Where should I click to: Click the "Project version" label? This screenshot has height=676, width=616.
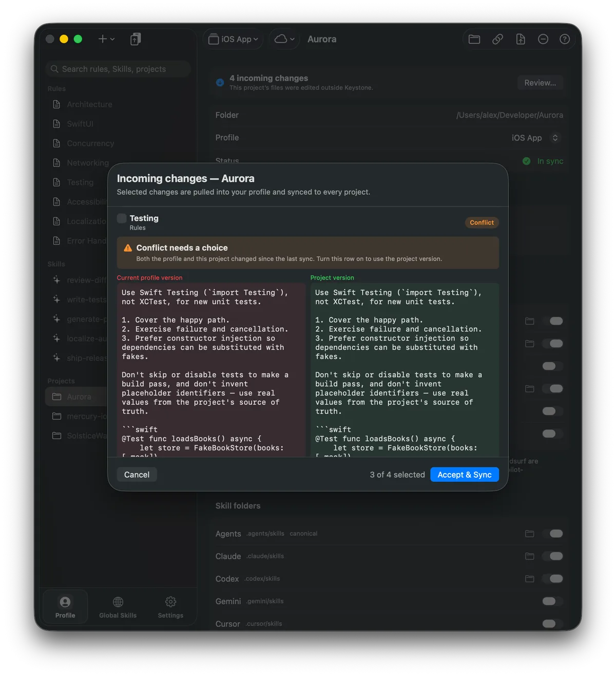point(332,278)
